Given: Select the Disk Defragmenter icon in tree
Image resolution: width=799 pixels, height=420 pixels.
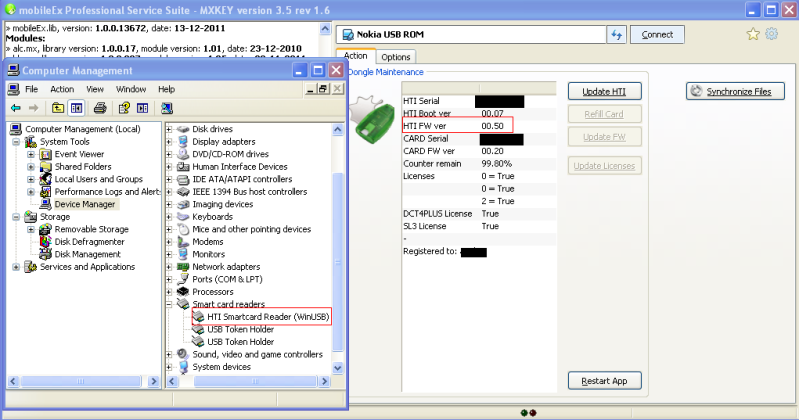Looking at the screenshot, I should [46, 242].
